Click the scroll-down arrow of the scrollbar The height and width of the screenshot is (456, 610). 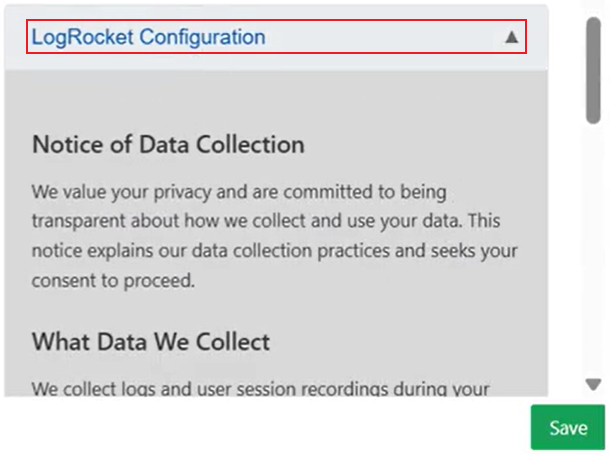click(x=593, y=384)
